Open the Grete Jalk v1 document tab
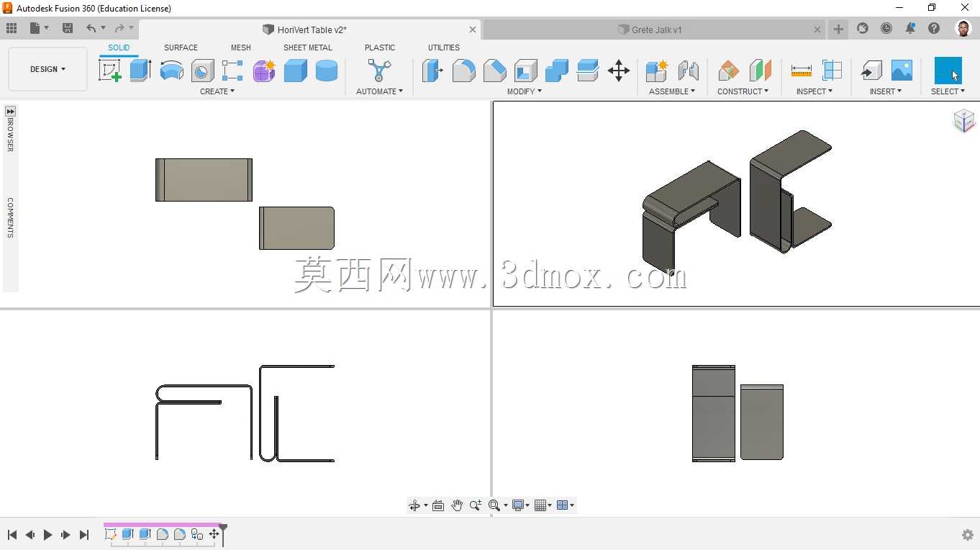 [654, 30]
